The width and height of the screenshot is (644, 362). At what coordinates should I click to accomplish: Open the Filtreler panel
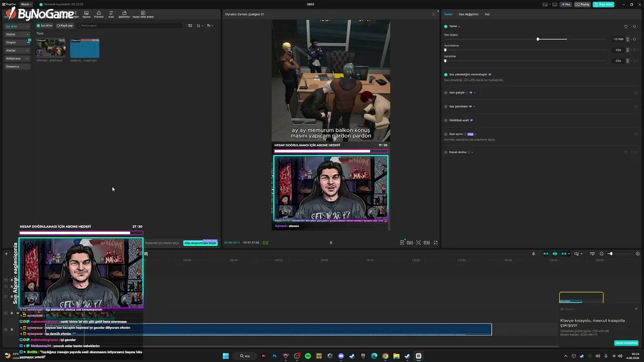click(99, 14)
